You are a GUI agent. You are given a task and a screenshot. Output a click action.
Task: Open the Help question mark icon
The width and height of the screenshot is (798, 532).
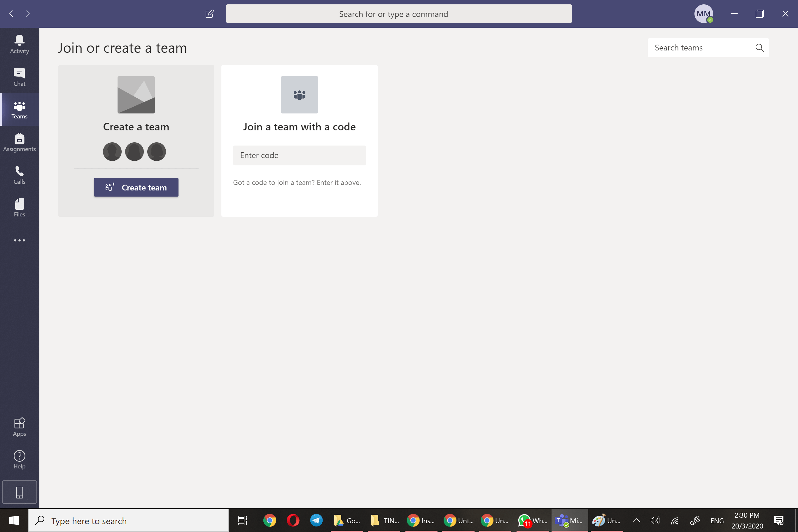coord(19,459)
